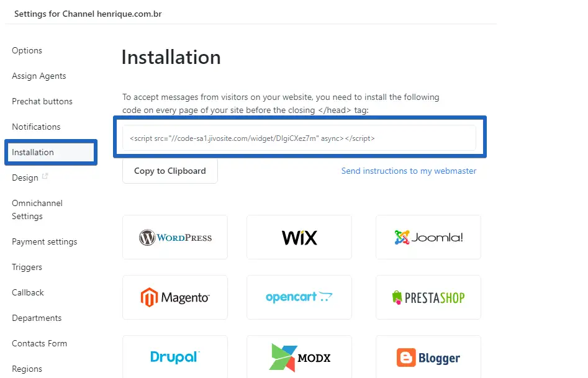
Task: Go to Assign Agents section
Action: pos(39,76)
